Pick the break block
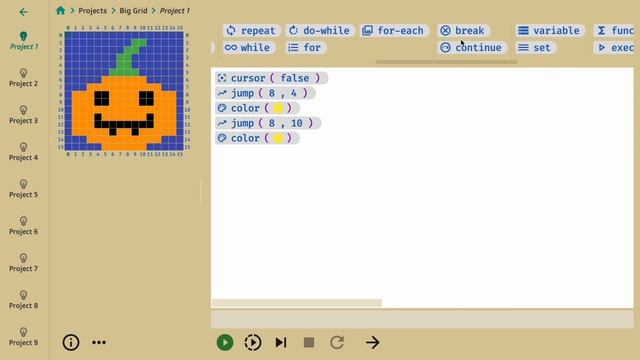The width and height of the screenshot is (640, 360). (x=463, y=31)
